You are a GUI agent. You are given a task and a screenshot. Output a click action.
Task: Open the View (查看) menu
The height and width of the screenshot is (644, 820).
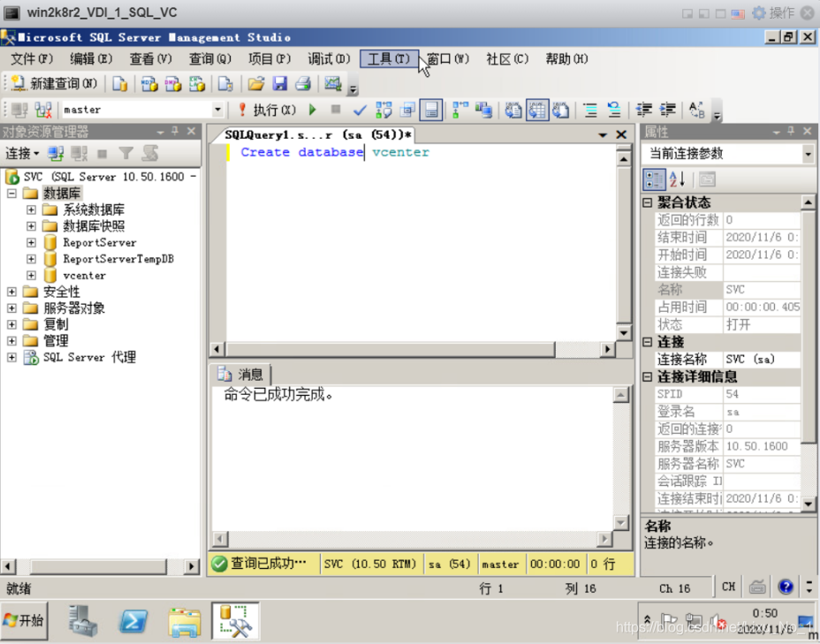tap(150, 59)
